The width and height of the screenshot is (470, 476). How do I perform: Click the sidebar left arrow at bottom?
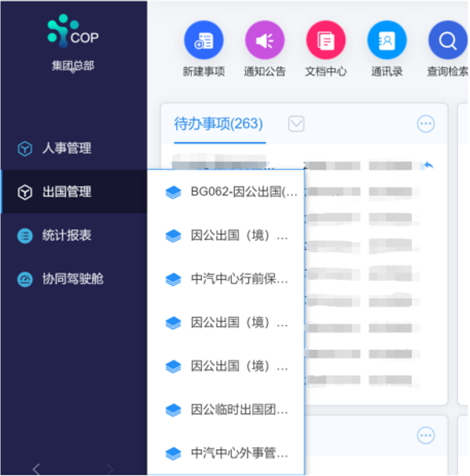[36, 469]
